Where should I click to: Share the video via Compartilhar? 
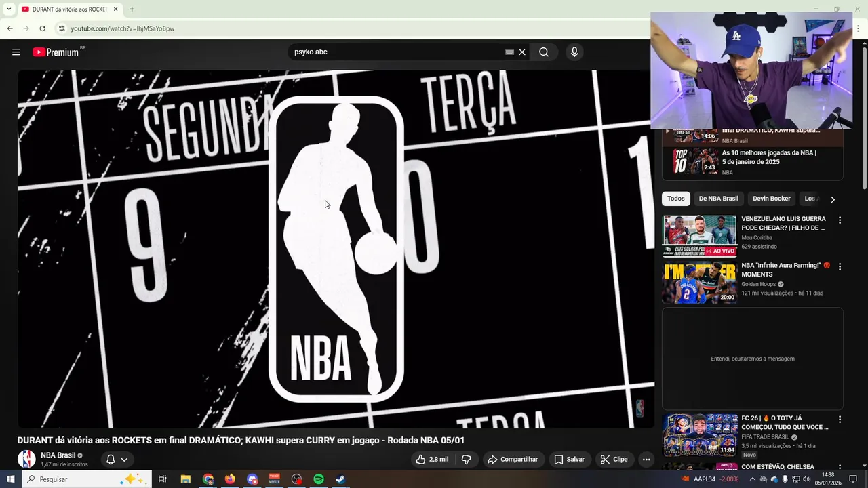tap(513, 460)
